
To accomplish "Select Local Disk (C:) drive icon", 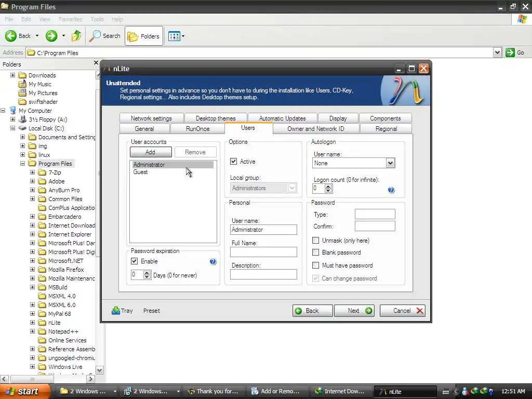I will tap(22, 128).
